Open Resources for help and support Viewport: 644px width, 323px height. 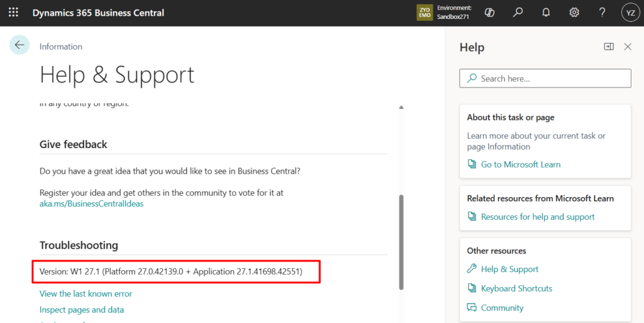pos(537,217)
